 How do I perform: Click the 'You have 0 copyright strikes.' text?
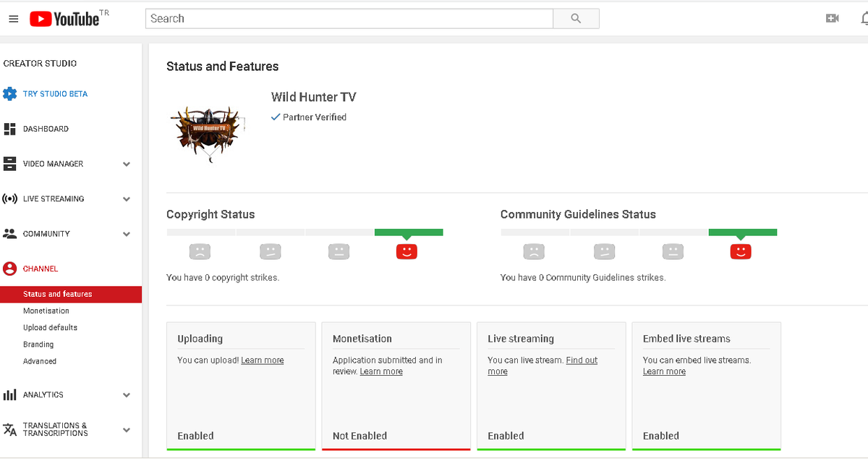pyautogui.click(x=223, y=277)
